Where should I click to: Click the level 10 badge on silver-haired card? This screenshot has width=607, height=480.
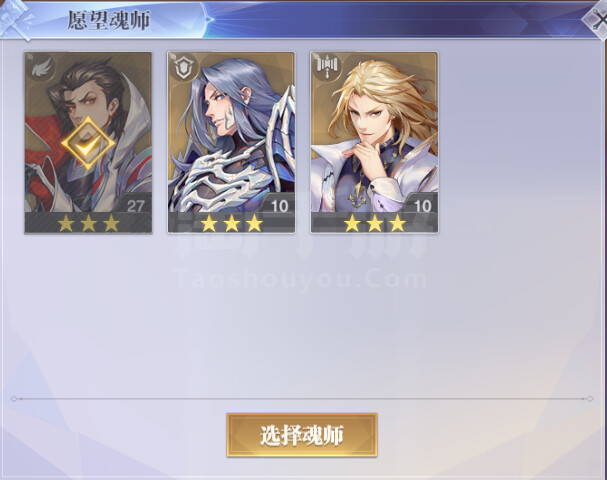pyautogui.click(x=279, y=206)
